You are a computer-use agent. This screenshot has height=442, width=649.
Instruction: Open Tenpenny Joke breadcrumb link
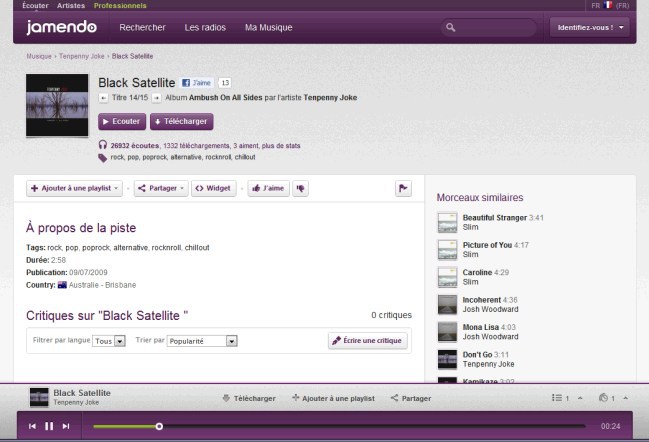pyautogui.click(x=82, y=56)
